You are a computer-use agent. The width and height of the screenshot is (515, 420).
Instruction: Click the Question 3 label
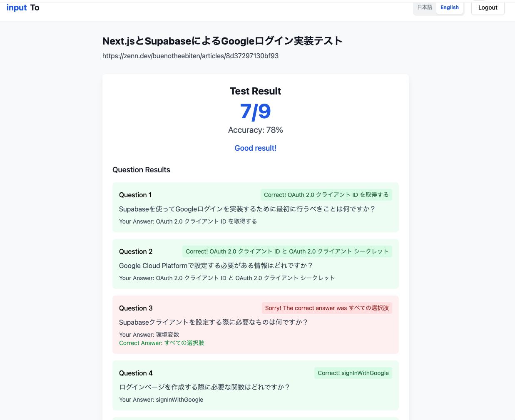(136, 308)
